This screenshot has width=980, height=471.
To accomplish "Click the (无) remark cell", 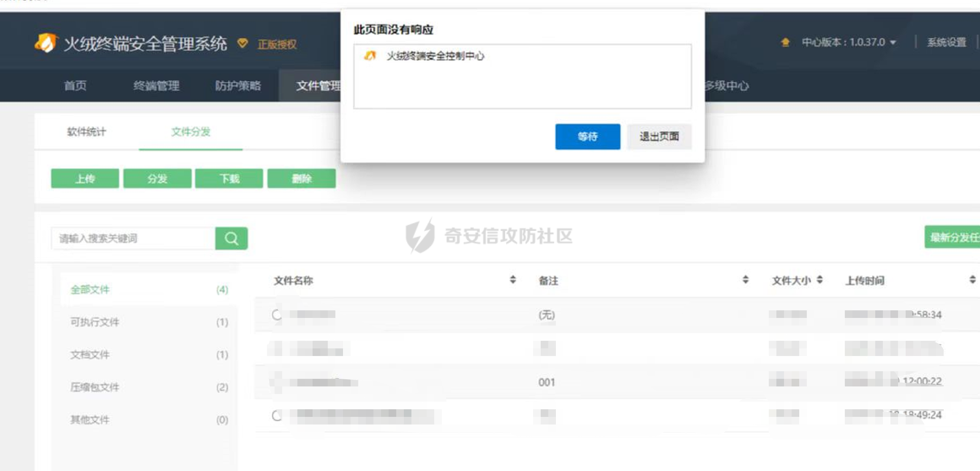I will 547,315.
